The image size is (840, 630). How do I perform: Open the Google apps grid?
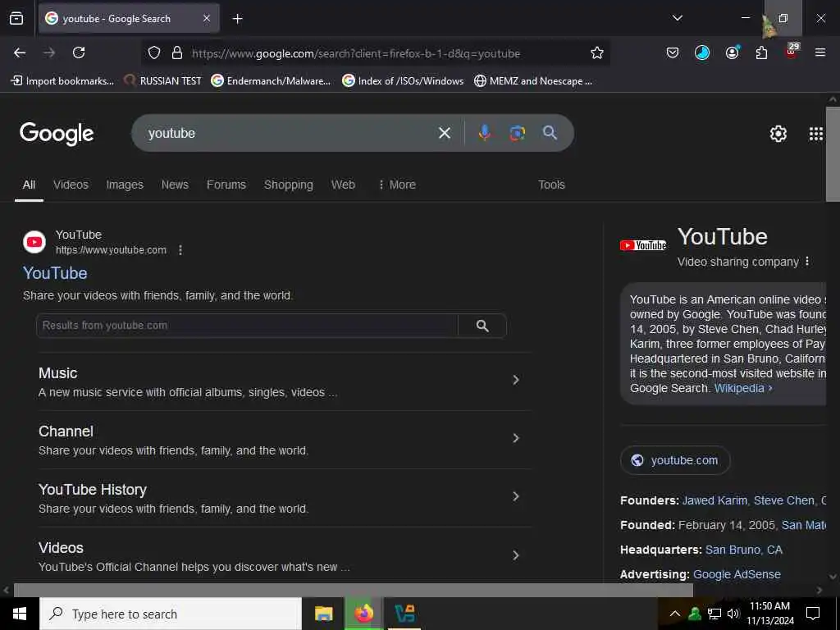[816, 134]
